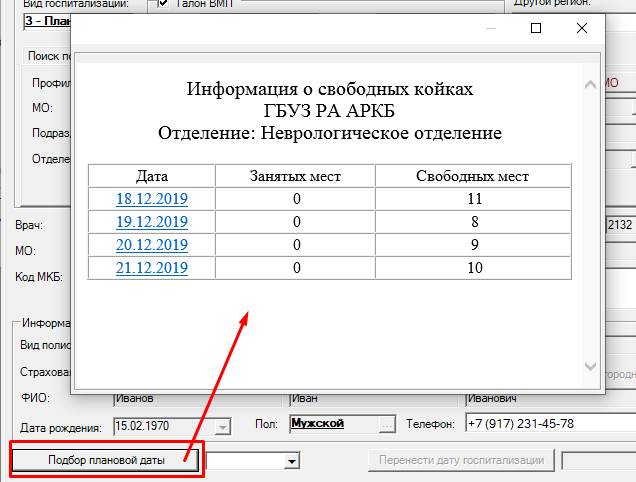Viewport: 636px width, 482px height.
Task: Click free beds value 9 for 20.12.2019
Action: click(x=475, y=245)
